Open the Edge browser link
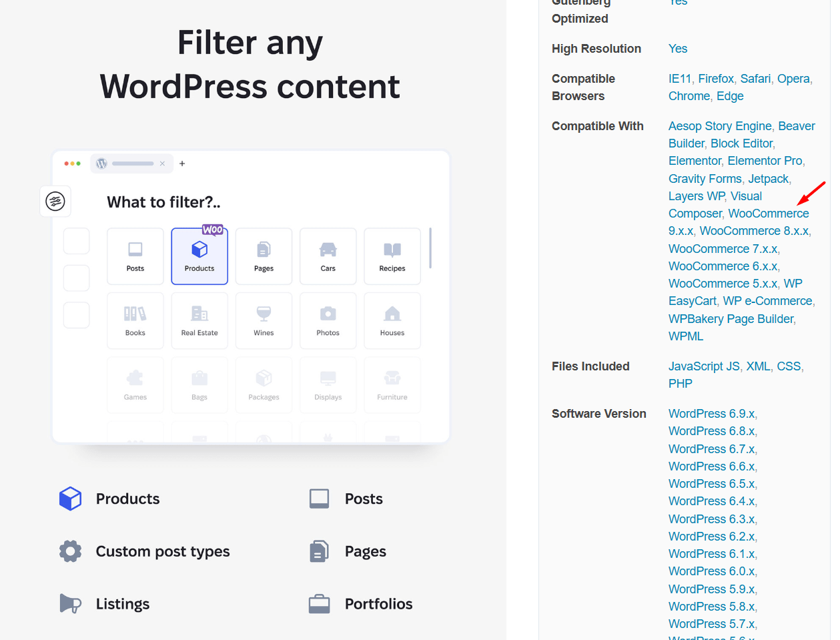This screenshot has width=840, height=640. [730, 96]
